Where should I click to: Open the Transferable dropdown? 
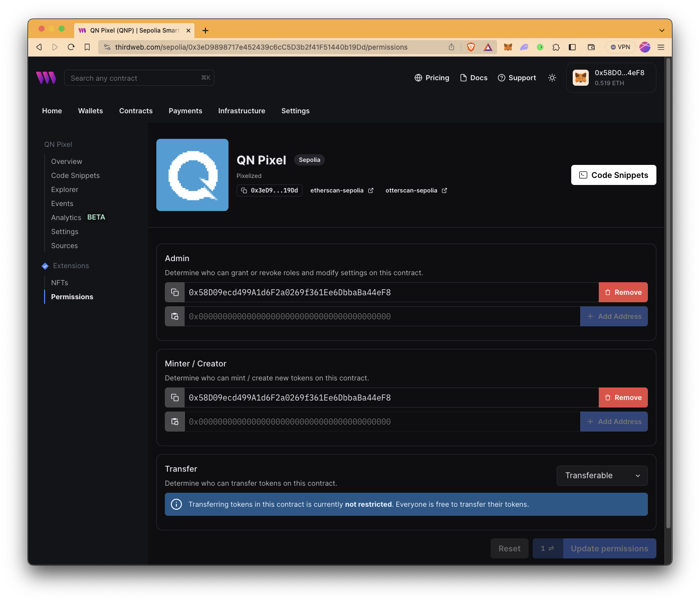pyautogui.click(x=602, y=476)
